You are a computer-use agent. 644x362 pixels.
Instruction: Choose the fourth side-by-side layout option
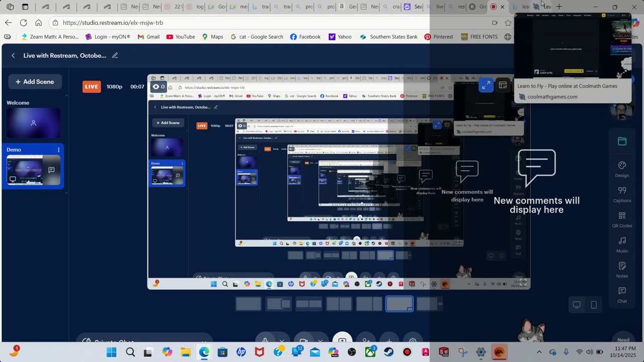(x=339, y=304)
